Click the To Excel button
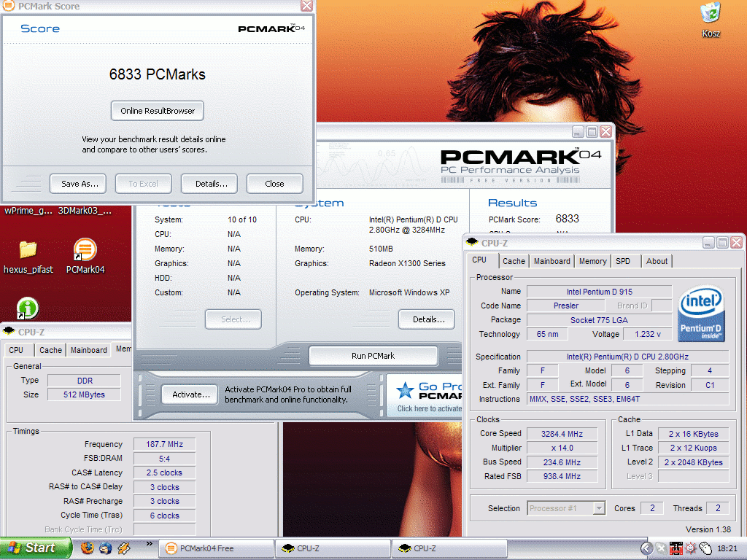The height and width of the screenshot is (560, 747). click(143, 184)
